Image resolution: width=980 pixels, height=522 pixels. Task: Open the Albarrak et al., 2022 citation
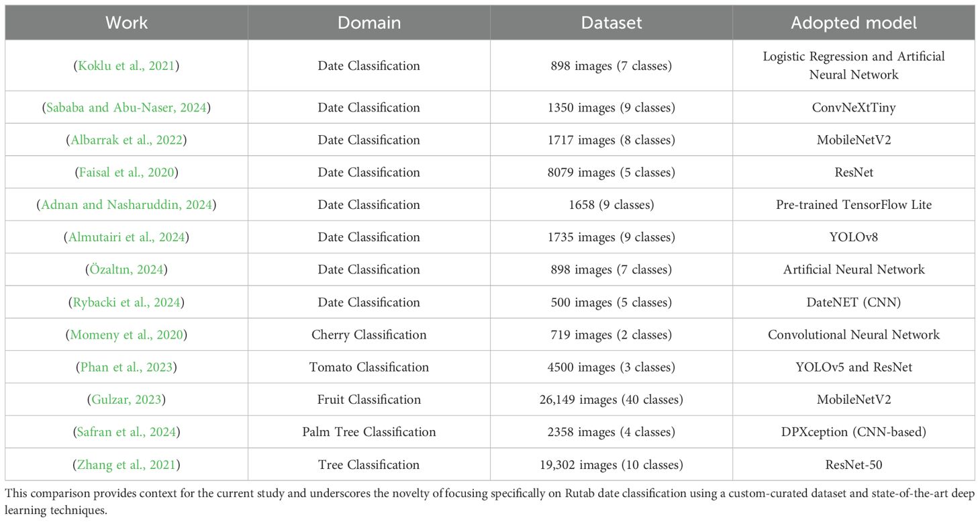126,140
